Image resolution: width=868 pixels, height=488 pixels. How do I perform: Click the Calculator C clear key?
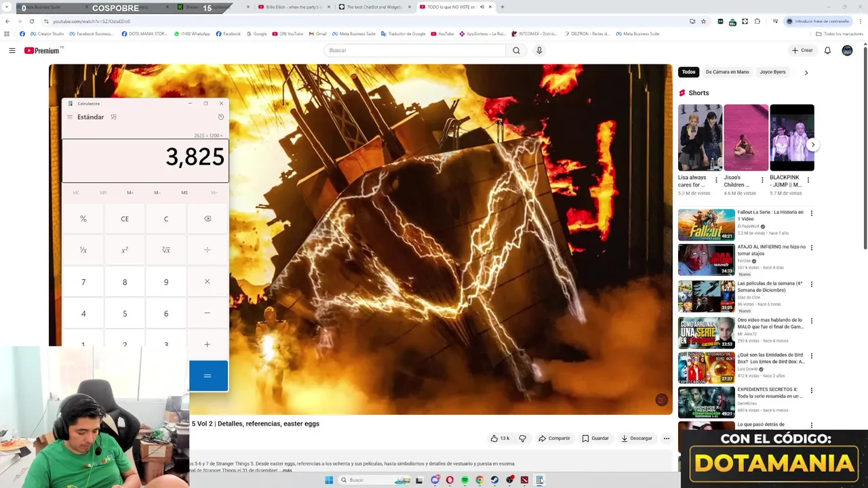pos(166,219)
